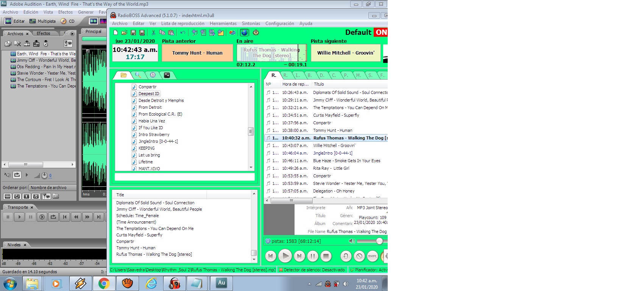Click Previous track button in RadioBOSS player

(270, 256)
